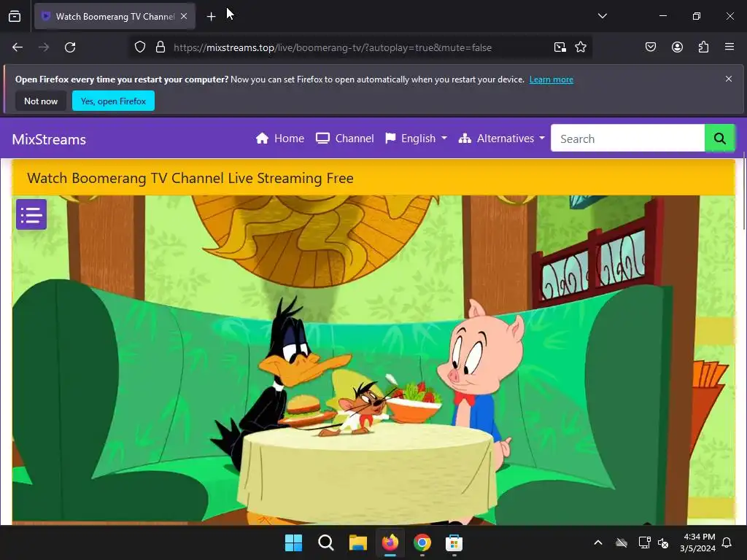Viewport: 747px width, 560px height.
Task: Click the network display tray icon
Action: (x=645, y=542)
